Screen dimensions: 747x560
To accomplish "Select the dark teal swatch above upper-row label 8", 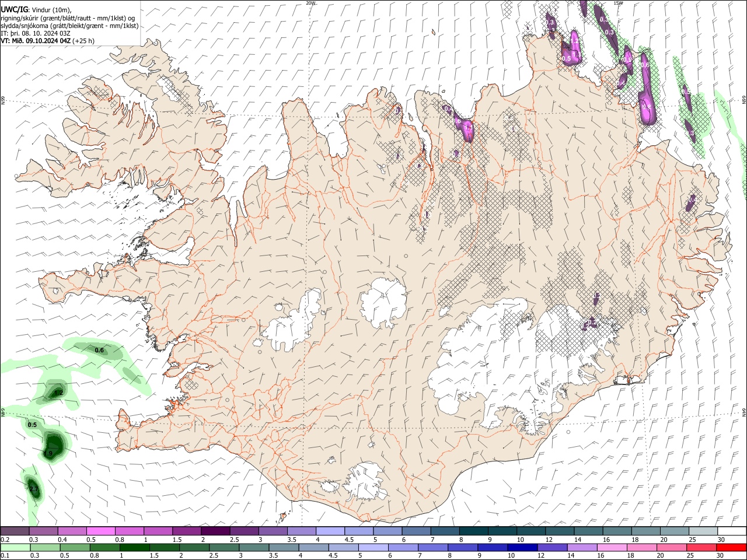I will coord(474,531).
